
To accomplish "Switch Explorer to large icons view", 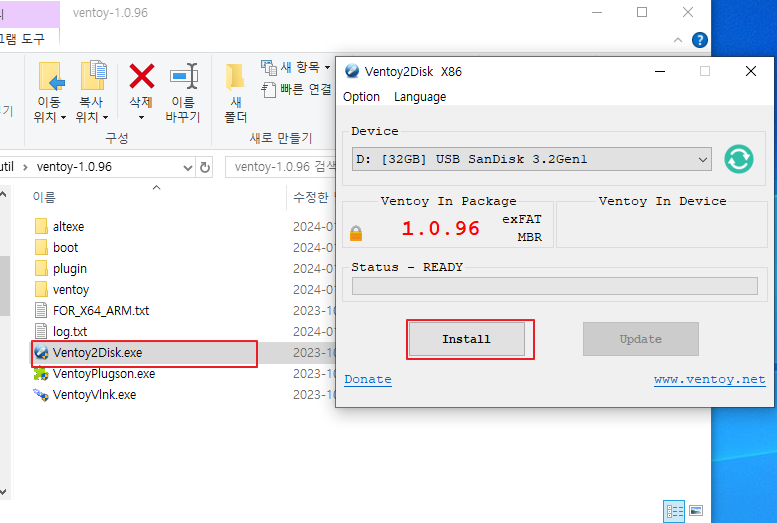I will 696,511.
